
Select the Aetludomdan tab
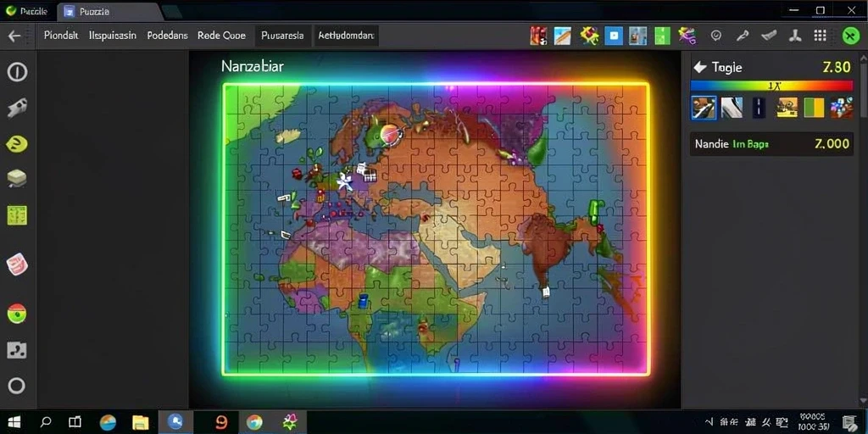point(346,36)
